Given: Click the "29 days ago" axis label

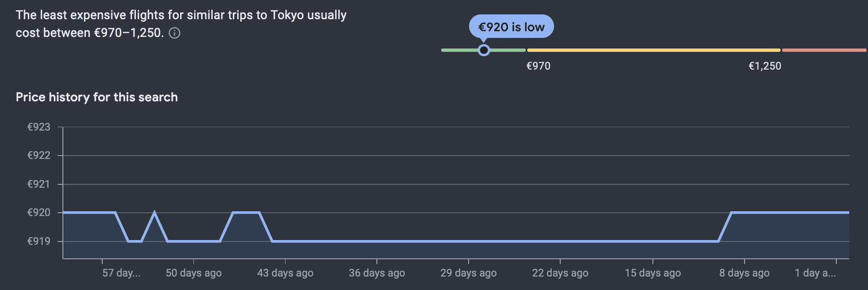Looking at the screenshot, I should click(x=469, y=273).
